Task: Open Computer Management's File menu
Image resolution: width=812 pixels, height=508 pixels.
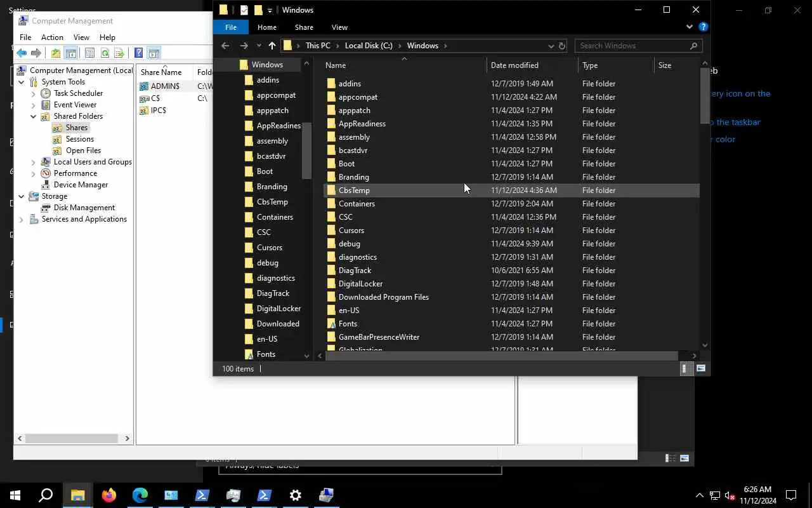Action: (x=25, y=37)
